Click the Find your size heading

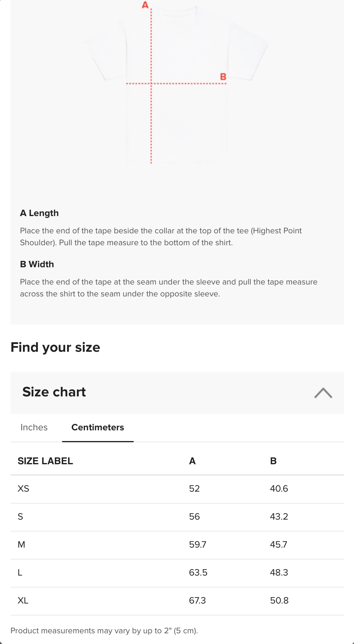pos(55,347)
